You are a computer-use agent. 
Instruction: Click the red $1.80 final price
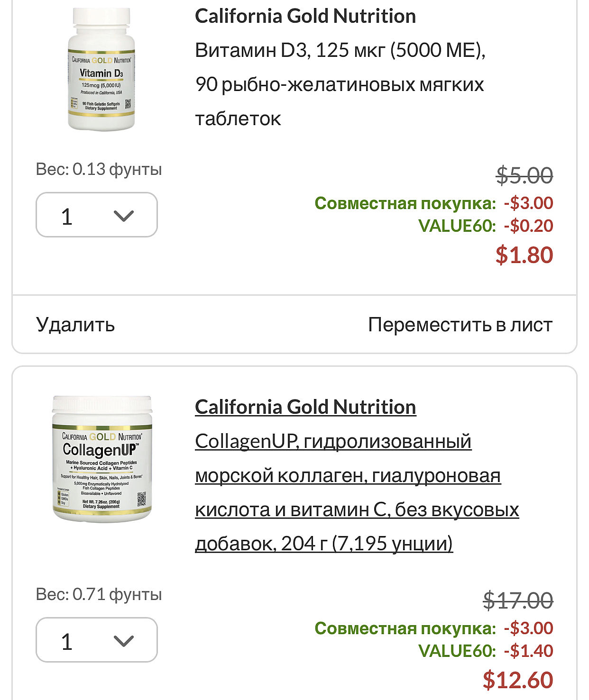point(524,255)
